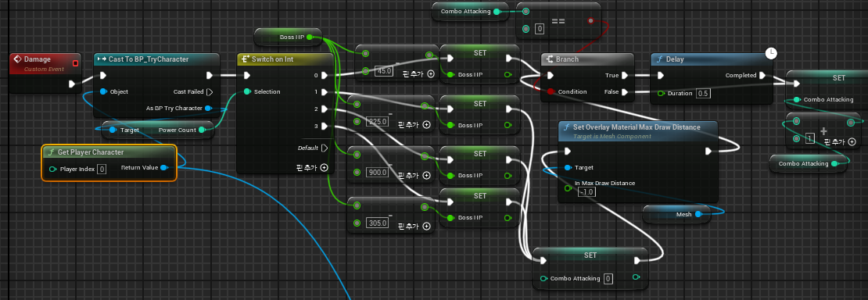Select the Mesh variable node
Viewport: 868px width, 300px height.
click(x=676, y=214)
